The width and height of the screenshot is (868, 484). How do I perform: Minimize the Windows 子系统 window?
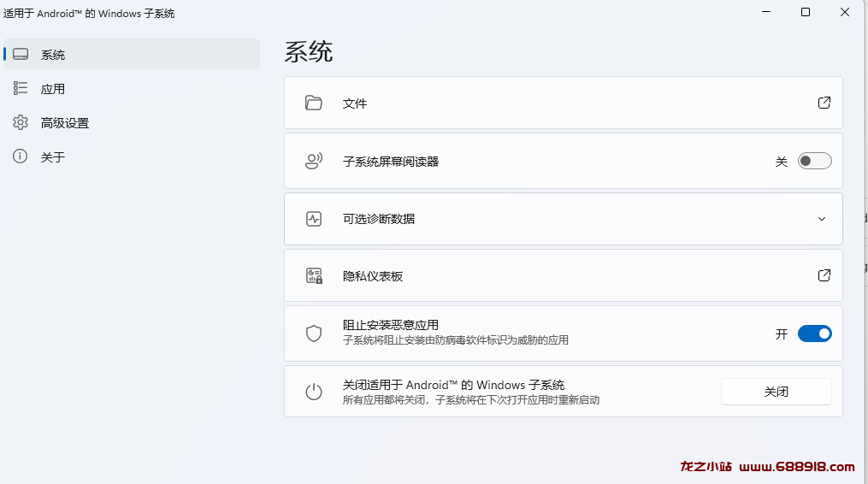tap(766, 12)
